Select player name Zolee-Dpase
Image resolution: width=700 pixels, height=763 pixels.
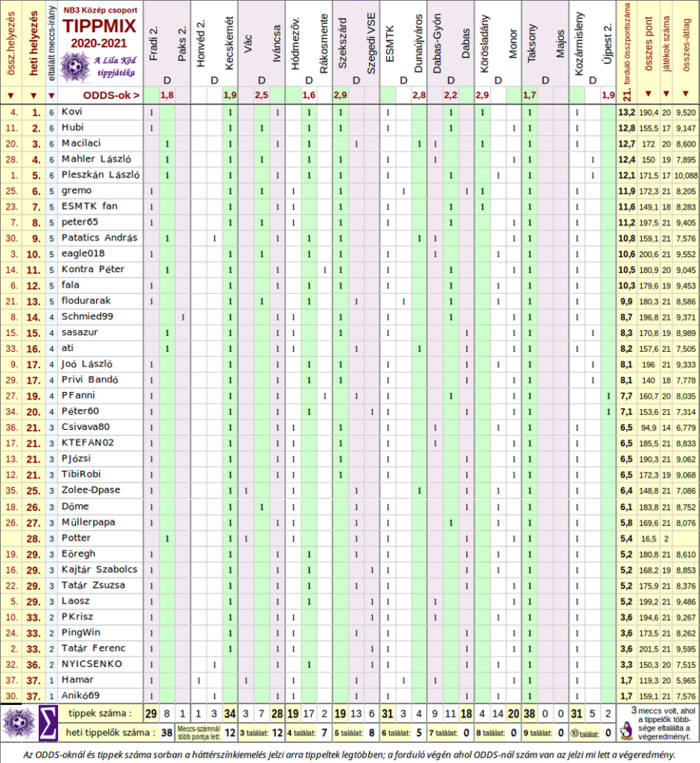pos(90,490)
